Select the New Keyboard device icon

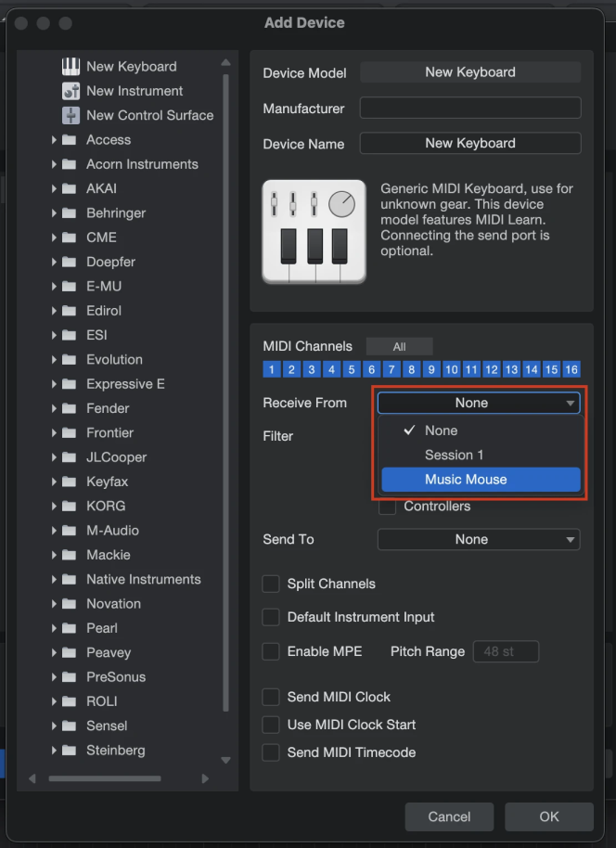tap(71, 67)
